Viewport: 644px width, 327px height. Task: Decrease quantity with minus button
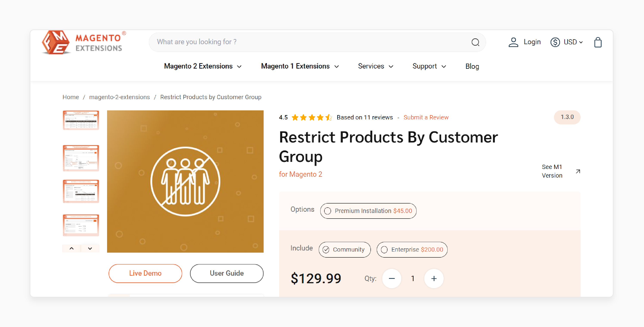pos(392,278)
